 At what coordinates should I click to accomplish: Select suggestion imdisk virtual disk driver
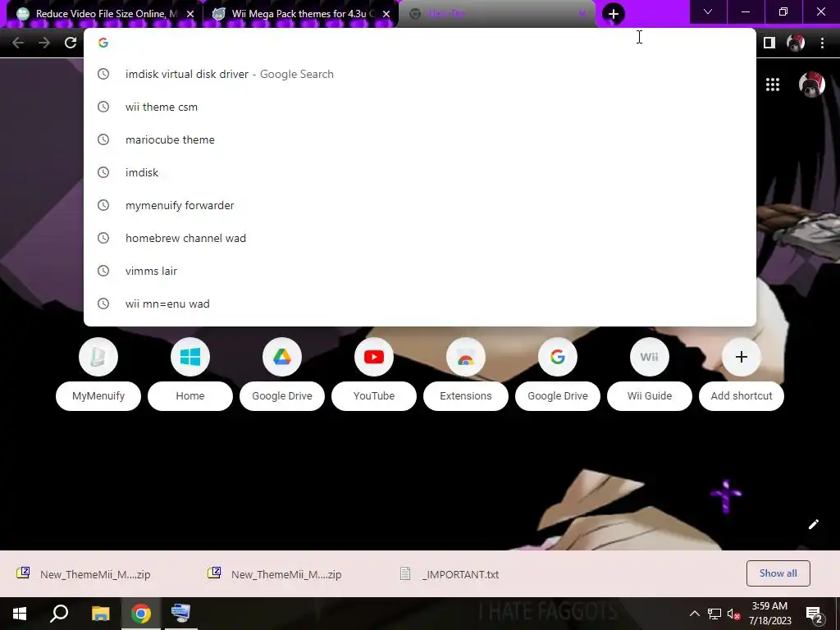pos(420,74)
